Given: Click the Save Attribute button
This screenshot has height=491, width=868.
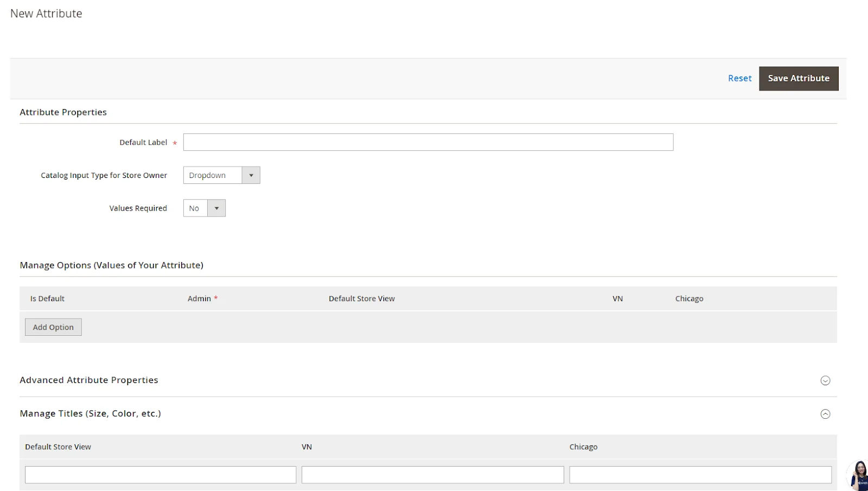Looking at the screenshot, I should 798,78.
